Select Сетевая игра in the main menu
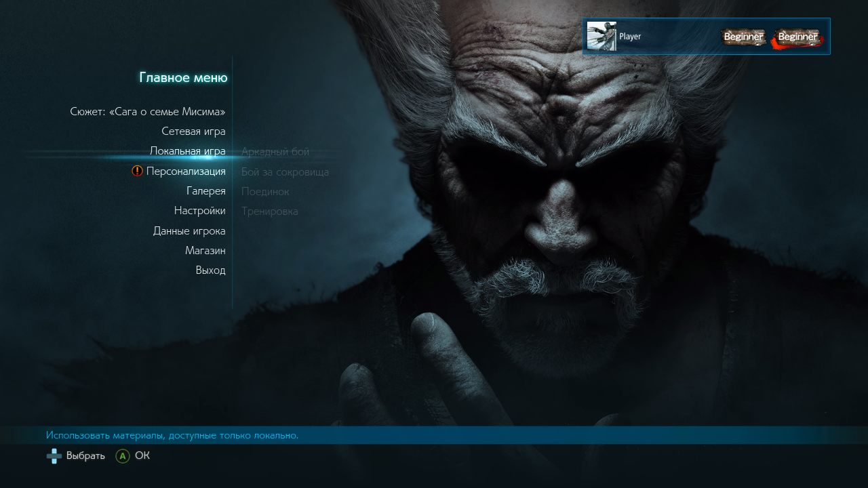Viewport: 868px width, 488px height. [193, 131]
